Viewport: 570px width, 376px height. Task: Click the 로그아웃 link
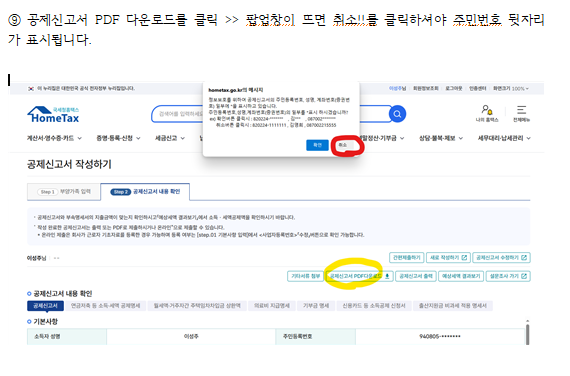coord(454,88)
